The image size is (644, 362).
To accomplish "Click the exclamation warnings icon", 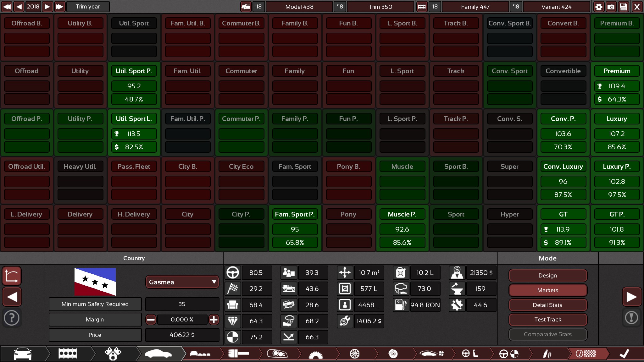I will pos(631,318).
